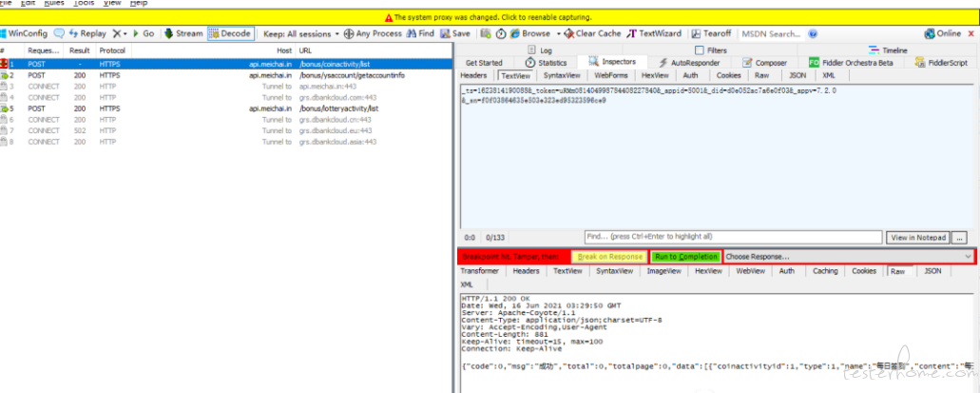Open Find sessions tool

(x=420, y=34)
